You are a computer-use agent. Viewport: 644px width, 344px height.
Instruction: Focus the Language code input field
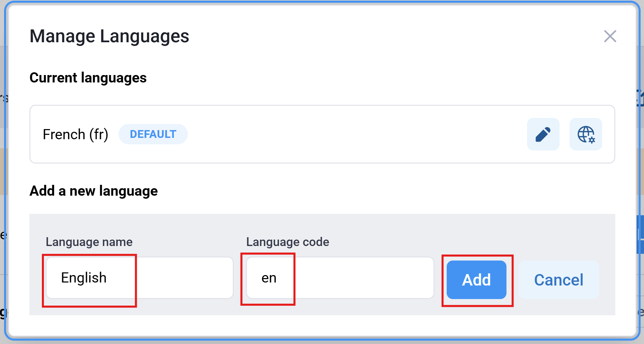pyautogui.click(x=340, y=278)
